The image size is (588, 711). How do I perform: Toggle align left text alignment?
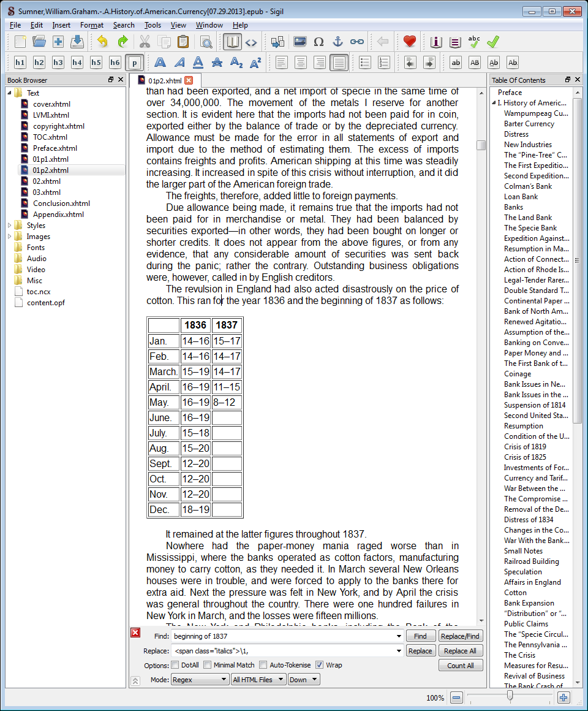[281, 63]
